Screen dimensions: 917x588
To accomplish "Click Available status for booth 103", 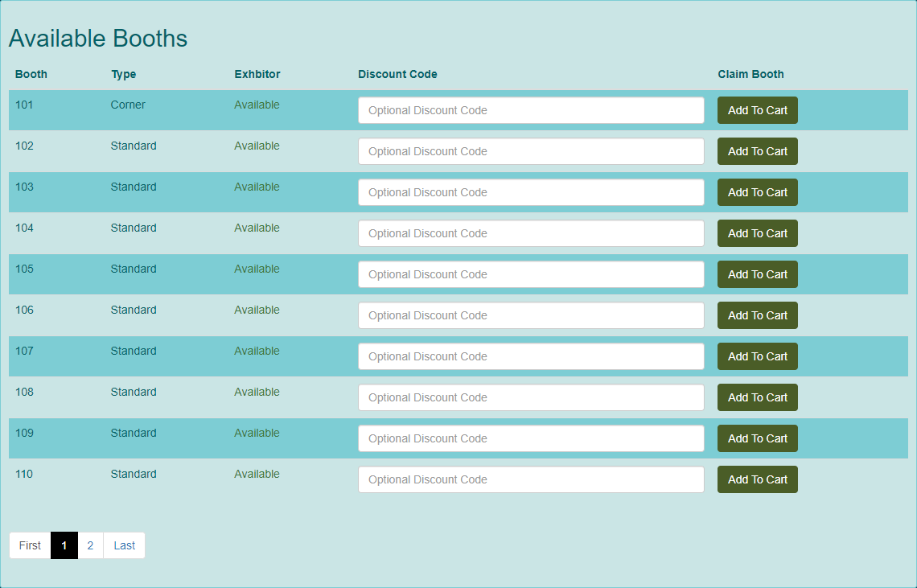I will tap(257, 187).
